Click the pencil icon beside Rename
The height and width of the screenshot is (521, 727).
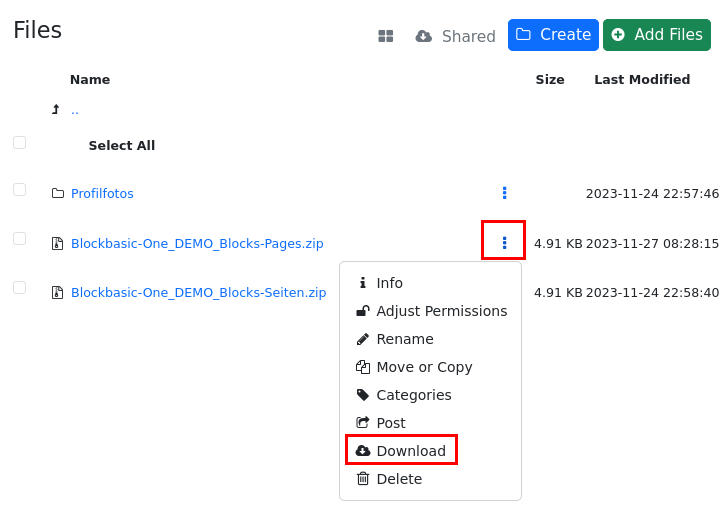[363, 339]
